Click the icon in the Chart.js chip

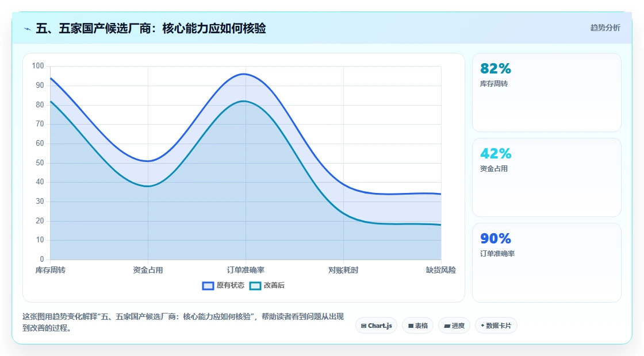click(363, 326)
